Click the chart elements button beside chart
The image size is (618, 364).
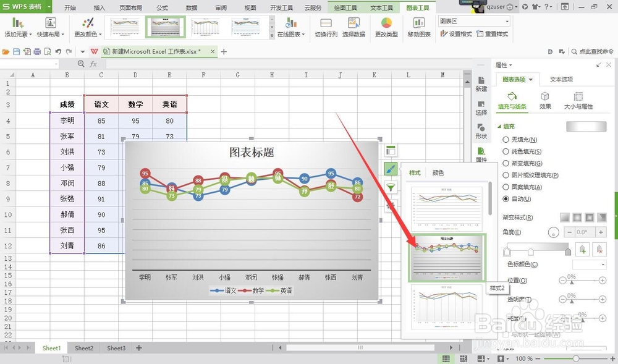point(391,151)
